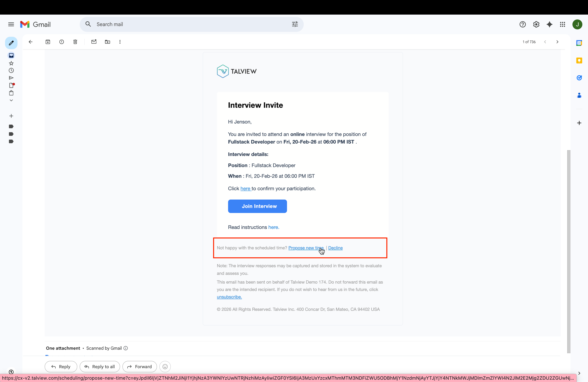
Task: Archive this email with the Archive icon
Action: pyautogui.click(x=48, y=42)
